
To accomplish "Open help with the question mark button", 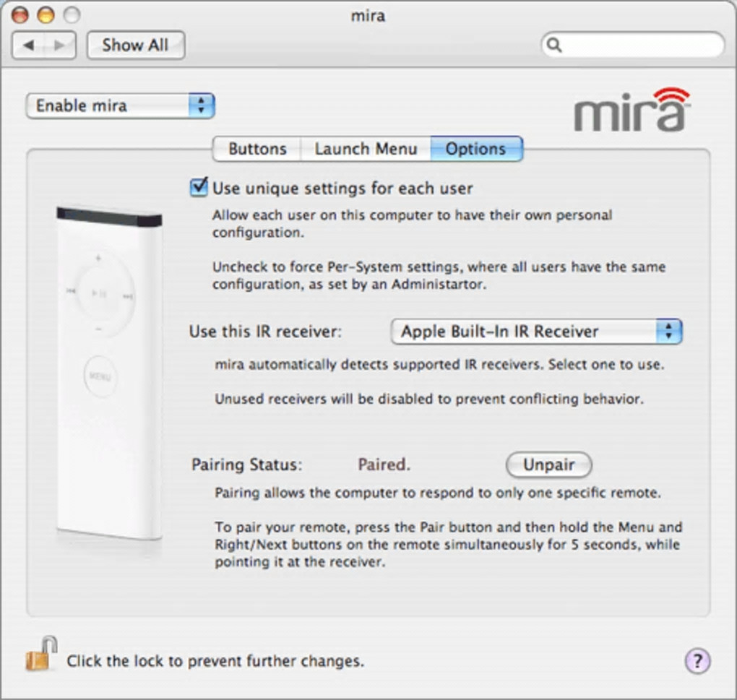I will point(697,661).
